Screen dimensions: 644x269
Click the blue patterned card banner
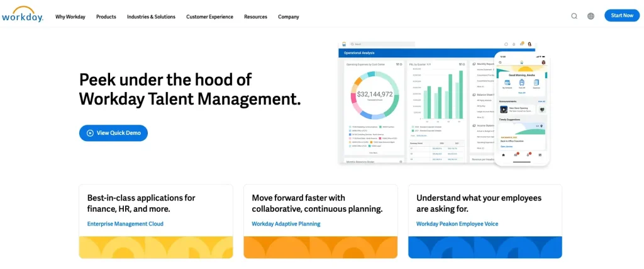(x=485, y=247)
